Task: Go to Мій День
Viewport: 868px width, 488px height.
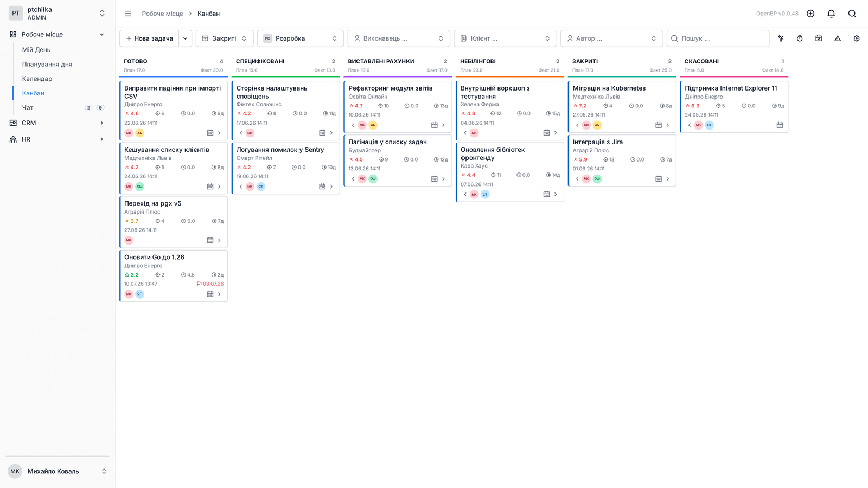Action: [x=36, y=49]
